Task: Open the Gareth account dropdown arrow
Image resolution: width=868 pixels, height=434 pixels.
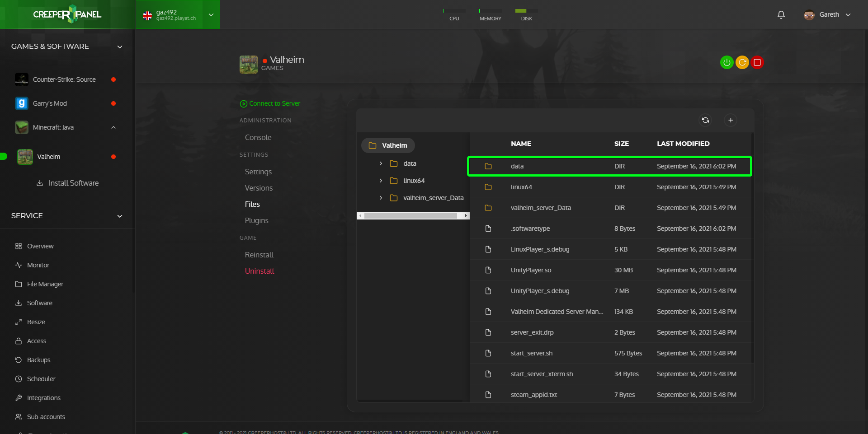Action: [x=848, y=15]
